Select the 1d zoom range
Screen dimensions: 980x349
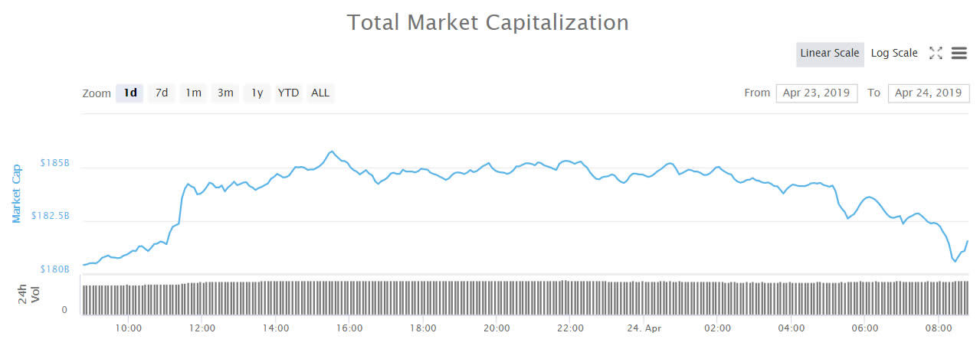coord(130,93)
